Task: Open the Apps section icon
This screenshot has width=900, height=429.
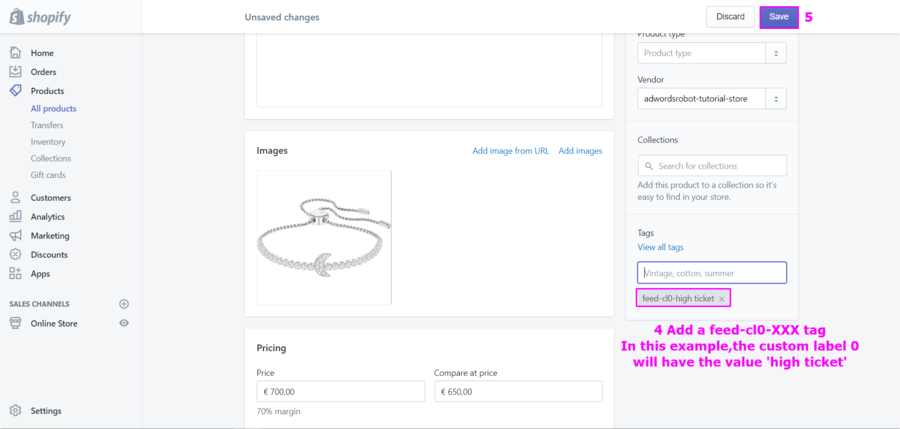Action: point(15,273)
